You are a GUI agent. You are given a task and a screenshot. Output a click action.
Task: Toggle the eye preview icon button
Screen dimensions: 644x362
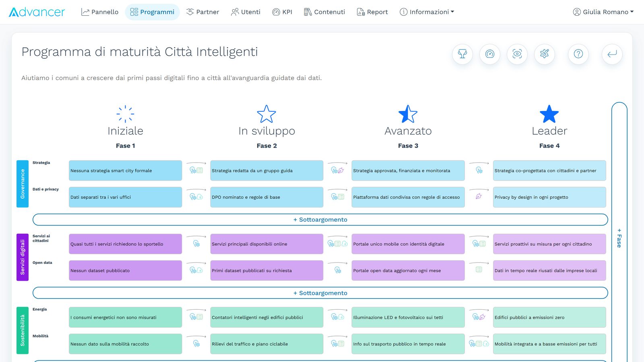click(x=517, y=54)
